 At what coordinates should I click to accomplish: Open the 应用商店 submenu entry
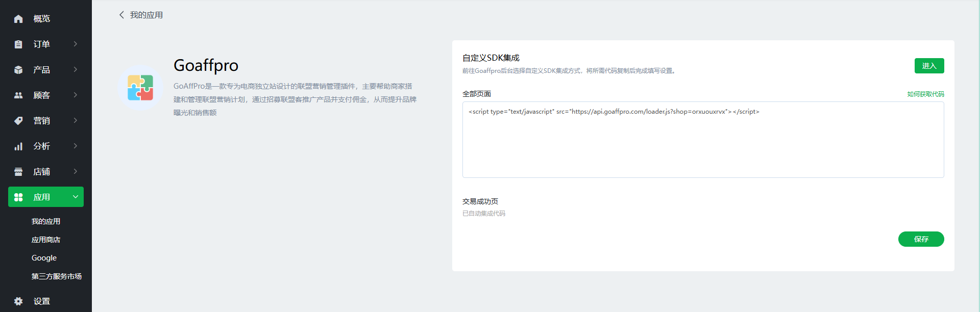46,240
